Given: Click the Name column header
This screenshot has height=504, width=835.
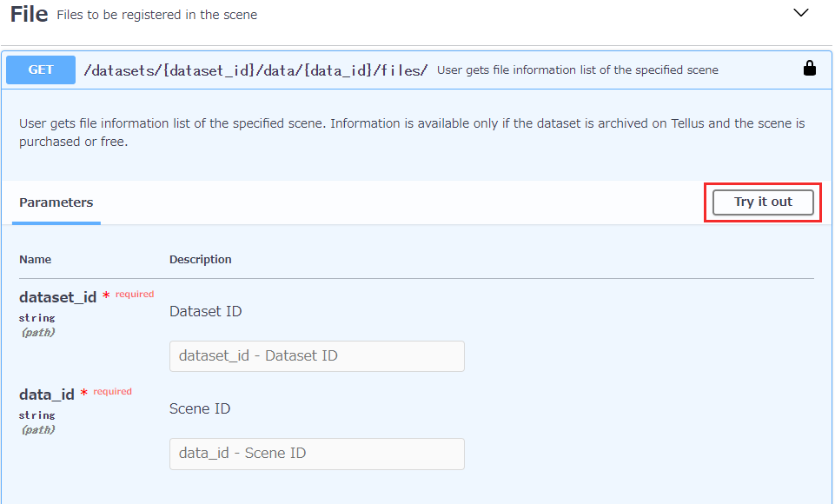Looking at the screenshot, I should point(35,260).
